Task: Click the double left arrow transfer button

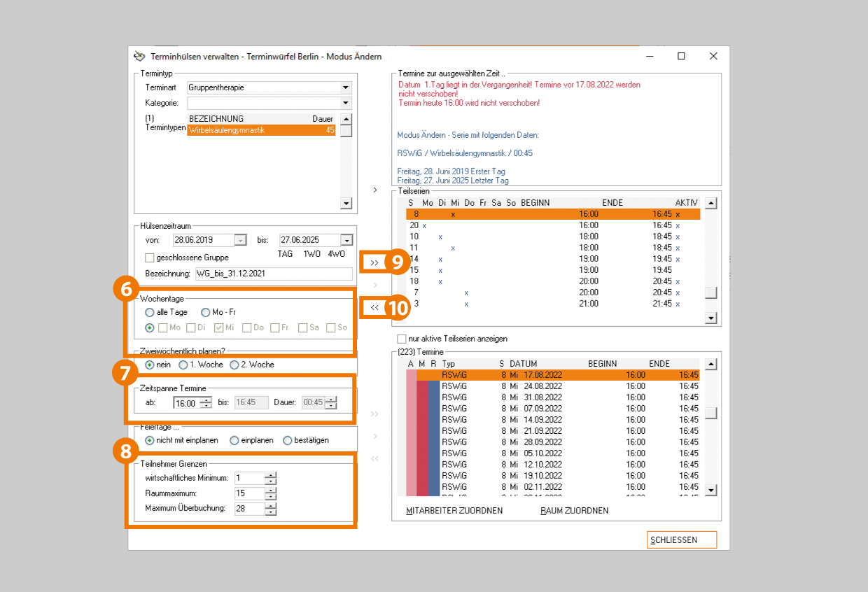Action: click(x=374, y=307)
